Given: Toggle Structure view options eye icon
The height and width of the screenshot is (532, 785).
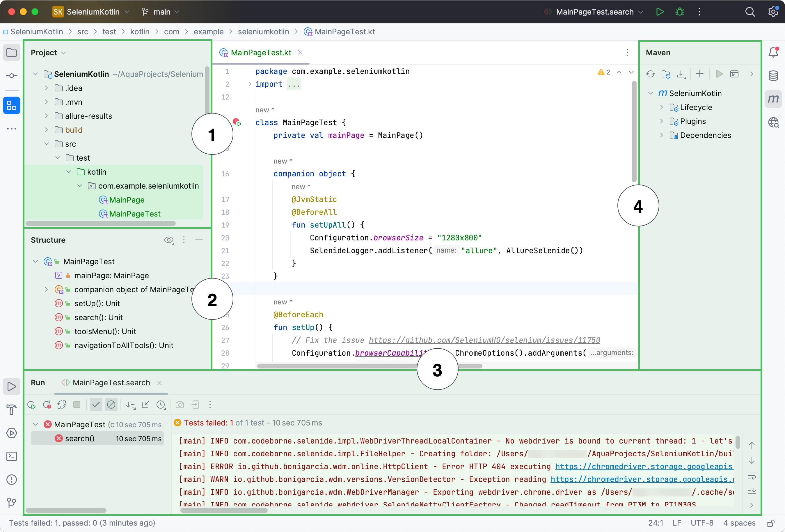Looking at the screenshot, I should tap(168, 240).
